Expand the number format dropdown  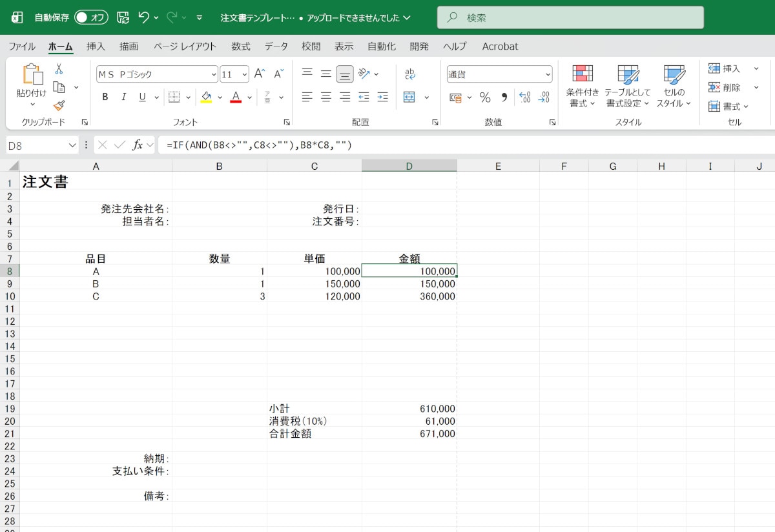coord(548,74)
